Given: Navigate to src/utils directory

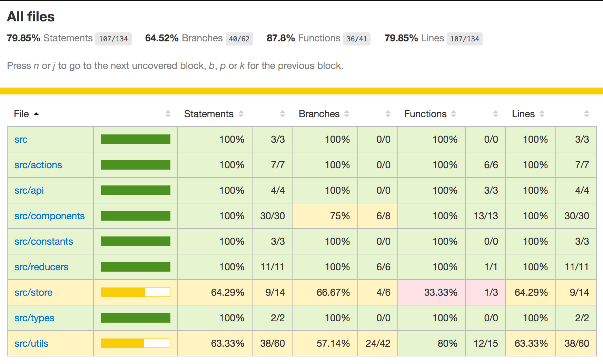Looking at the screenshot, I should (31, 344).
